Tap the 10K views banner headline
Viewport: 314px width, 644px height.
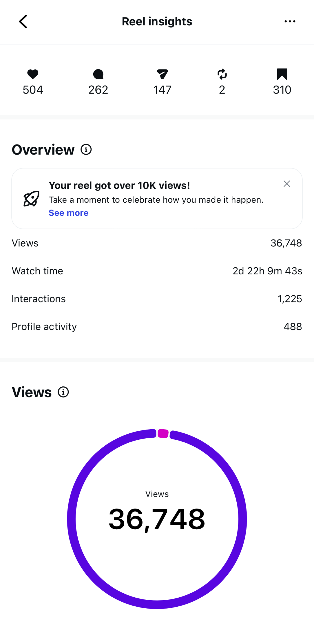coord(119,186)
